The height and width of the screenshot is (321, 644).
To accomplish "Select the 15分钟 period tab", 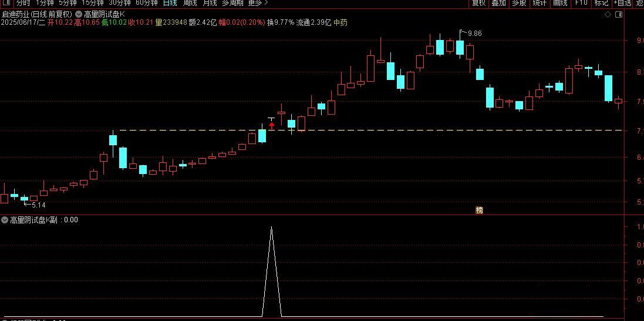I will coord(92,3).
